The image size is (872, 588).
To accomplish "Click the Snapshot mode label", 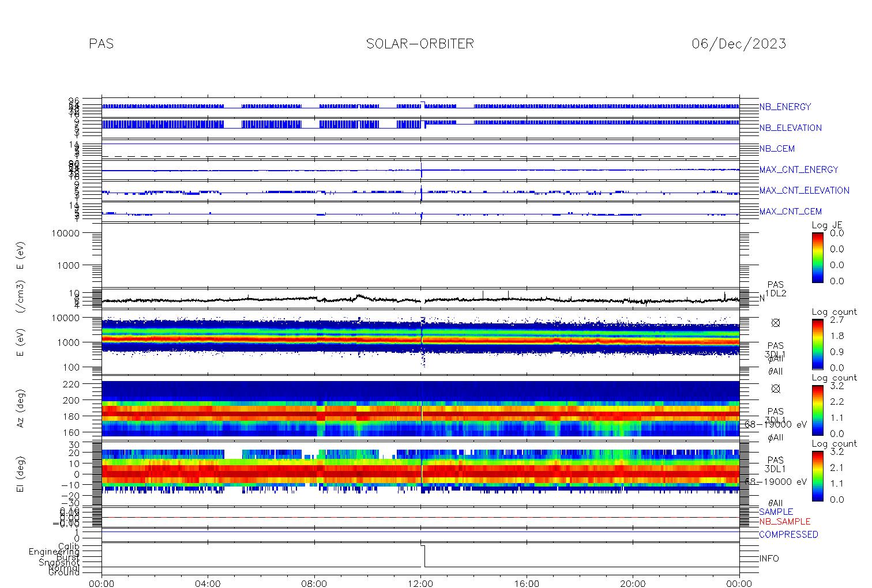I will tap(59, 563).
